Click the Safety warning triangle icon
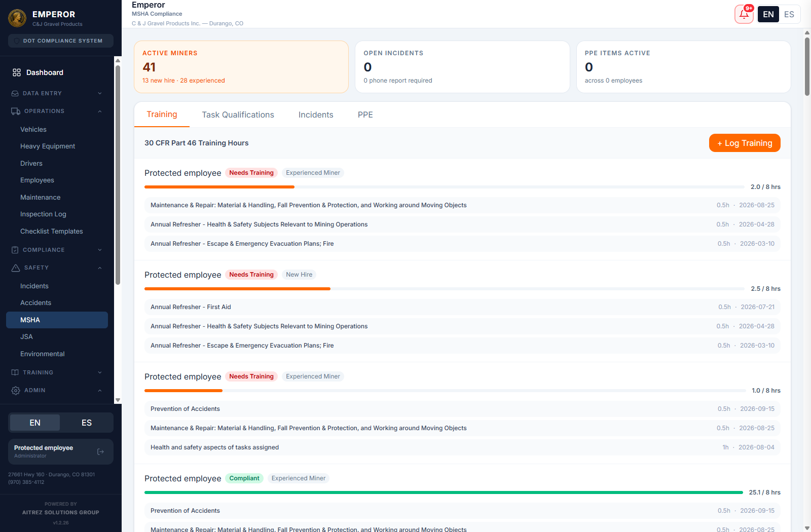Viewport: 811px width, 532px height. click(16, 268)
